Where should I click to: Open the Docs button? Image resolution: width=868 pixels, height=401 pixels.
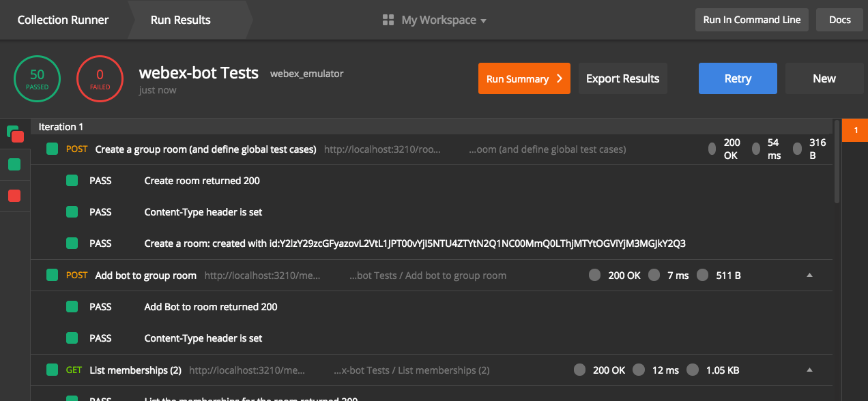(840, 20)
